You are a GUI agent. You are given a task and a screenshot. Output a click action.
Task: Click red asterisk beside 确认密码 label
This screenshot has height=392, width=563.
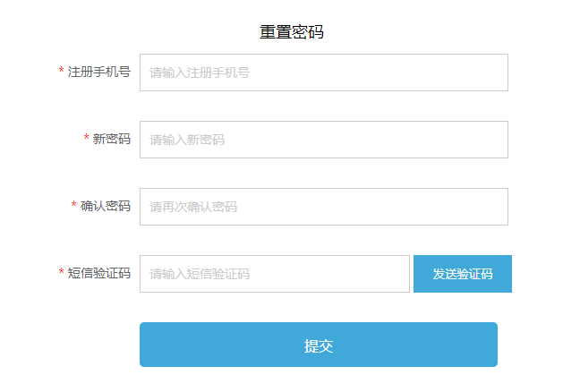point(74,204)
